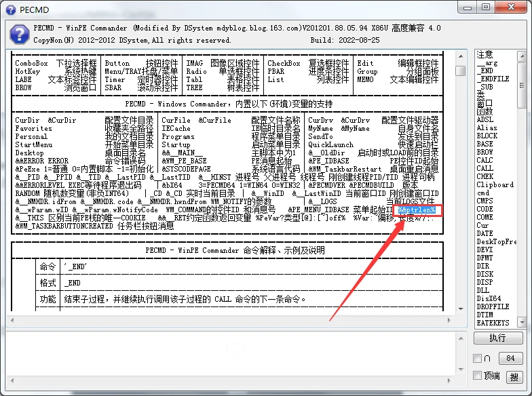Click the PECMD title bar icon
532x396 pixels.
click(x=11, y=9)
